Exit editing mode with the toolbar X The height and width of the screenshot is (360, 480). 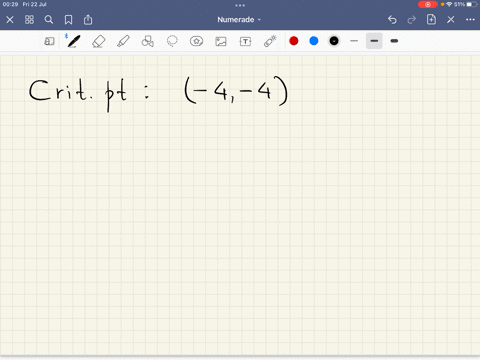click(451, 20)
